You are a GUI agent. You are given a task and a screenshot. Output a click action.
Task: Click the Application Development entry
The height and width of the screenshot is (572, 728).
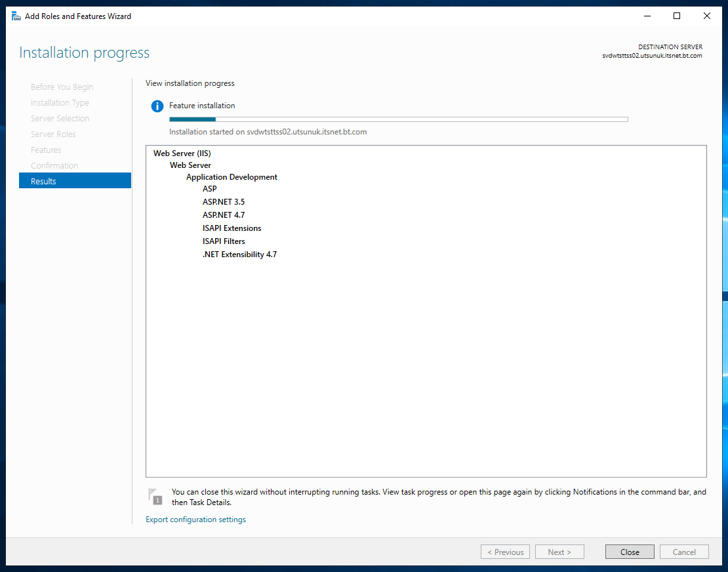point(232,177)
